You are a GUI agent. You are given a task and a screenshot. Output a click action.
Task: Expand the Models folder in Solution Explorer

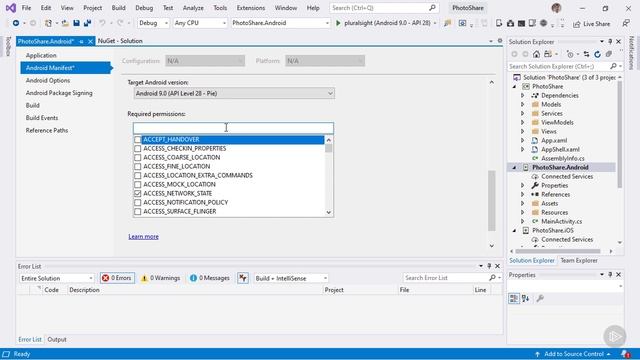pyautogui.click(x=522, y=104)
